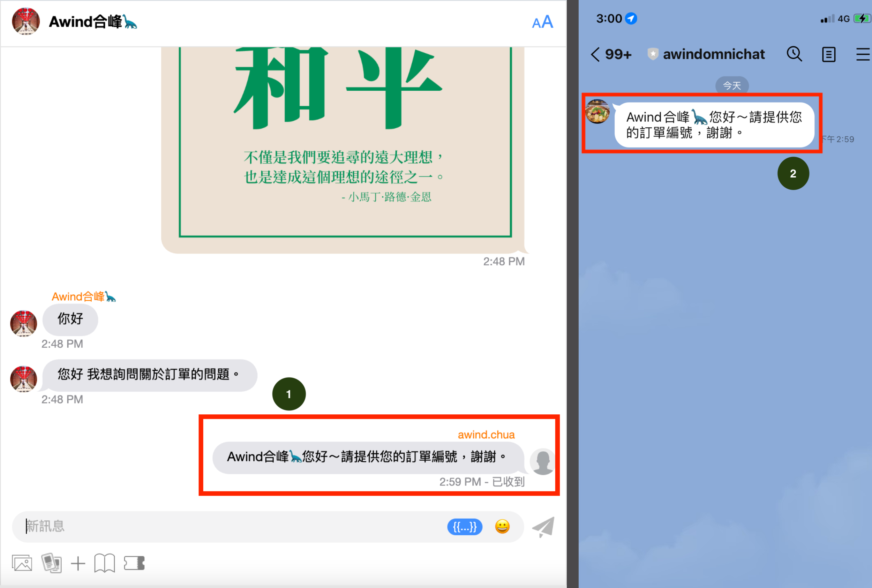
Task: Click the multi-image card icon
Action: pyautogui.click(x=51, y=563)
